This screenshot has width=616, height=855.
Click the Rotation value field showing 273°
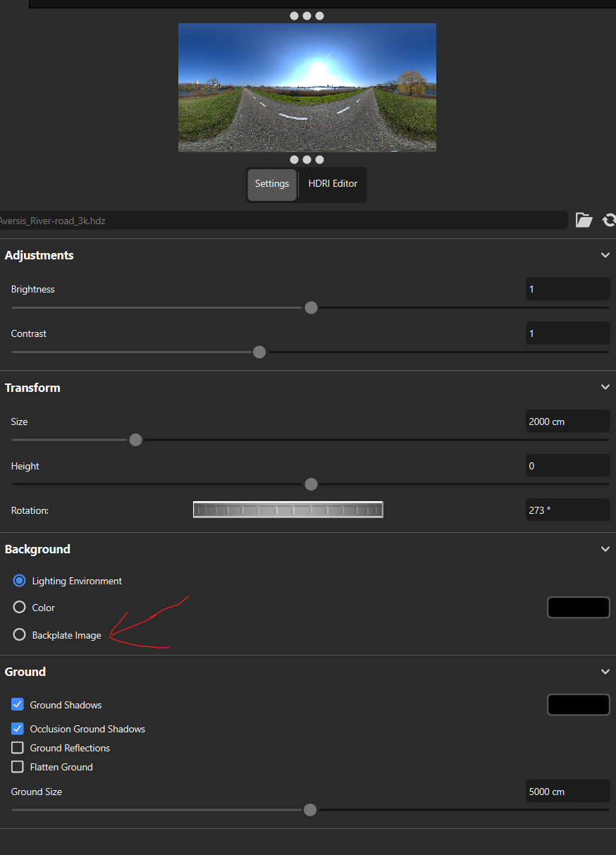pyautogui.click(x=567, y=510)
